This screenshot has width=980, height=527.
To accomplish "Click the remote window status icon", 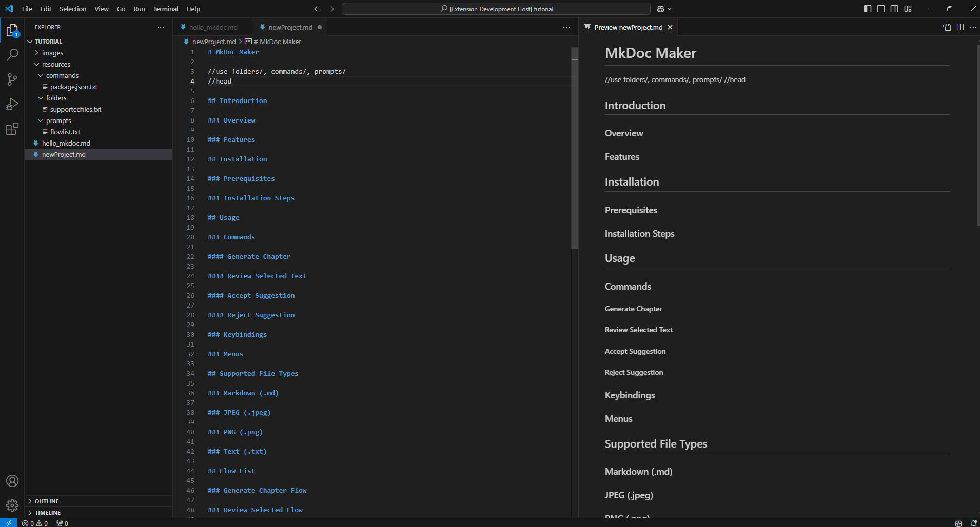I will pos(9,523).
